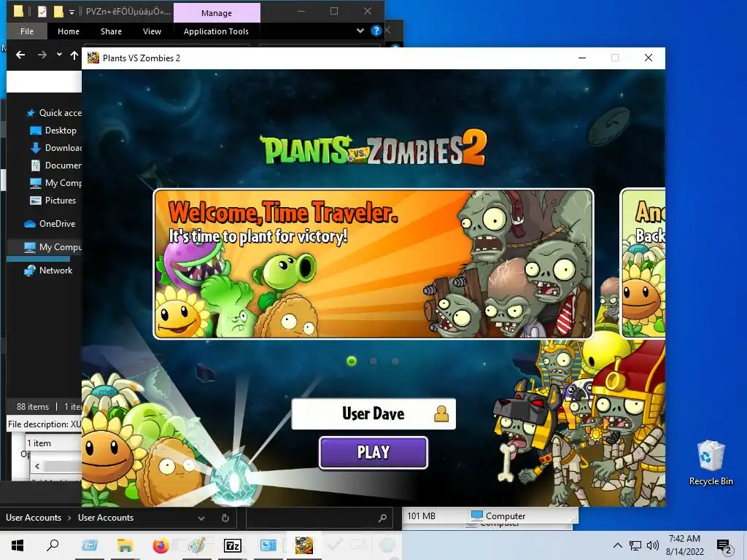Click the Plants vs Zombies taskbar icon

pos(304,545)
